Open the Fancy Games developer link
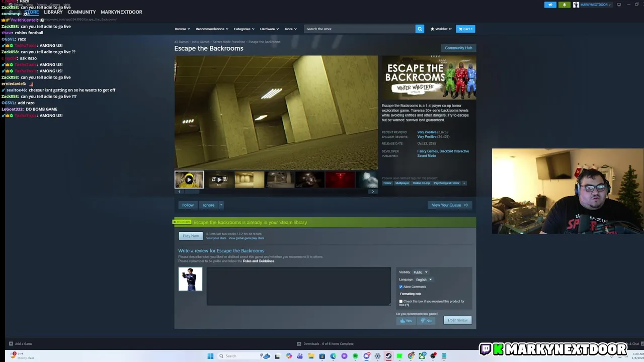Image resolution: width=644 pixels, height=362 pixels. (x=427, y=151)
